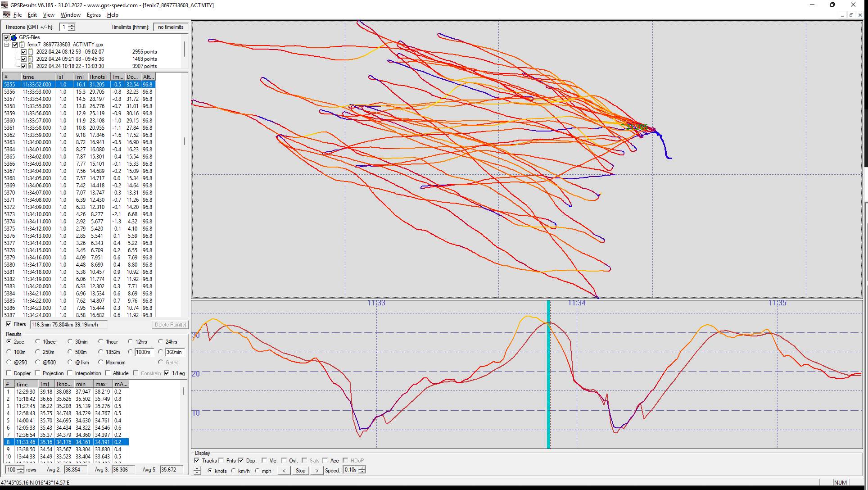
Task: Uncheck the Filters checkbox
Action: tap(9, 324)
